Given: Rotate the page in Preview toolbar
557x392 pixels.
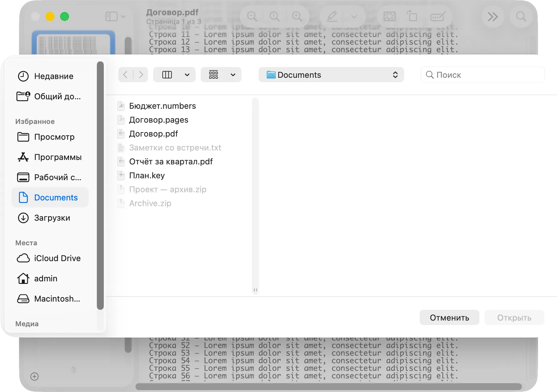Looking at the screenshot, I should tap(412, 16).
